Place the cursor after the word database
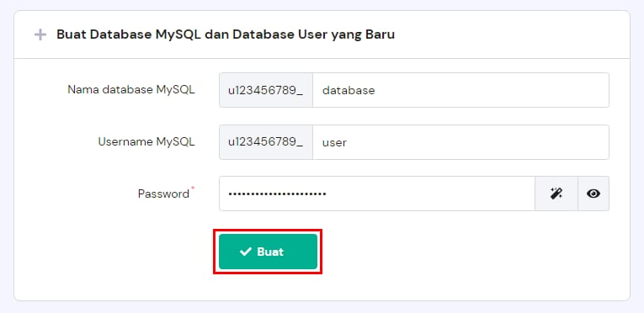The height and width of the screenshot is (313, 644). (x=375, y=90)
